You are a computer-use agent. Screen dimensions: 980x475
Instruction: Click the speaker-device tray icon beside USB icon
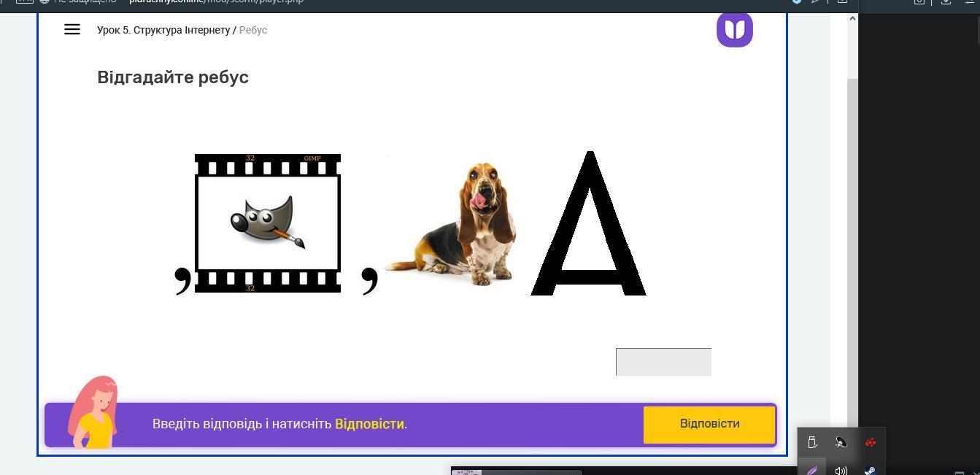(841, 442)
